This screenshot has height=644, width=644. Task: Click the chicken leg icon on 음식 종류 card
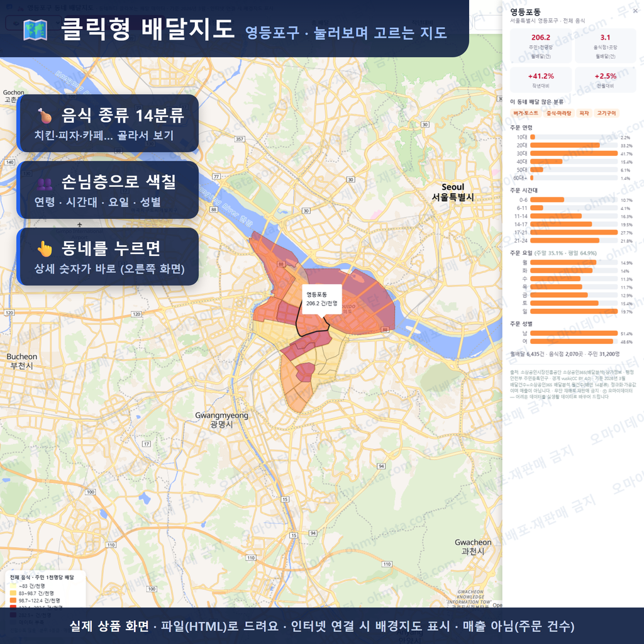(45, 116)
